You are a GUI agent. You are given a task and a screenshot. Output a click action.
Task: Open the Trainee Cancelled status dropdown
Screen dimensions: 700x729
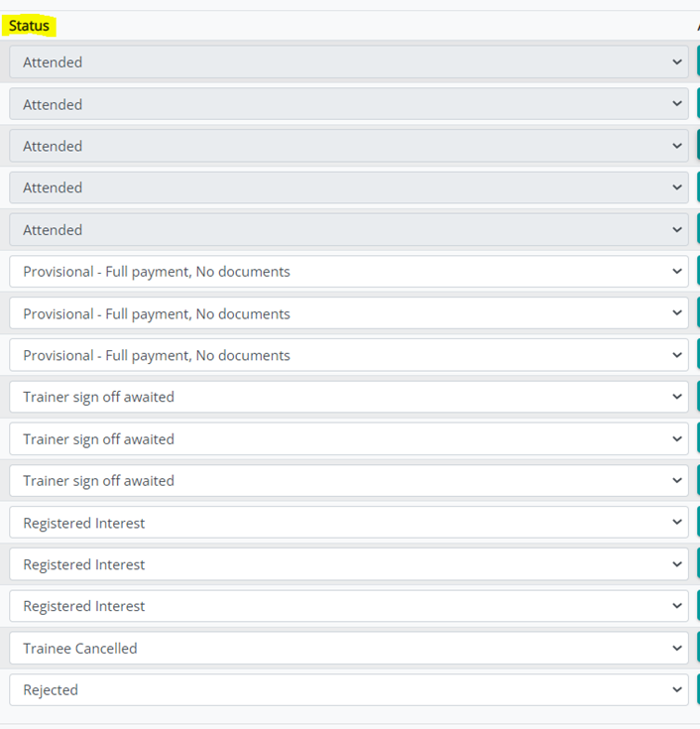[348, 649]
